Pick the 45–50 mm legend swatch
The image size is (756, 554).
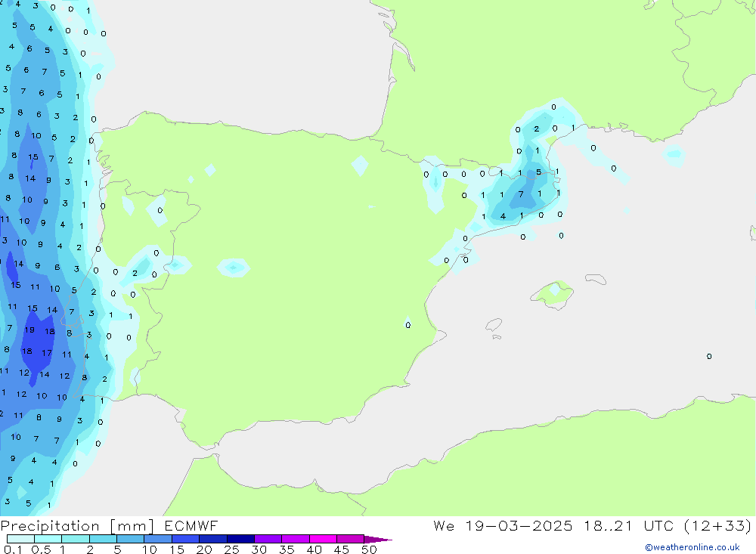point(350,539)
